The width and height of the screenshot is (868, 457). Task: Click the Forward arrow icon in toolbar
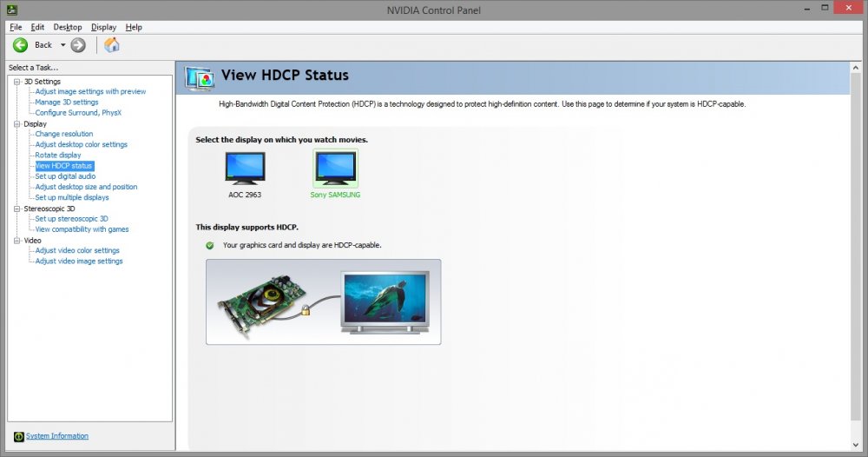tap(78, 45)
